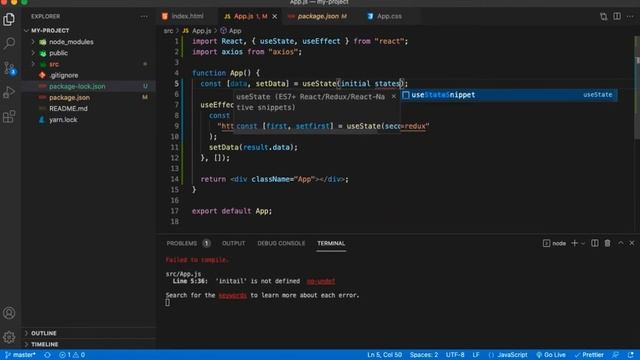Image resolution: width=640 pixels, height=360 pixels.
Task: Split the terminal
Action: pos(595,243)
